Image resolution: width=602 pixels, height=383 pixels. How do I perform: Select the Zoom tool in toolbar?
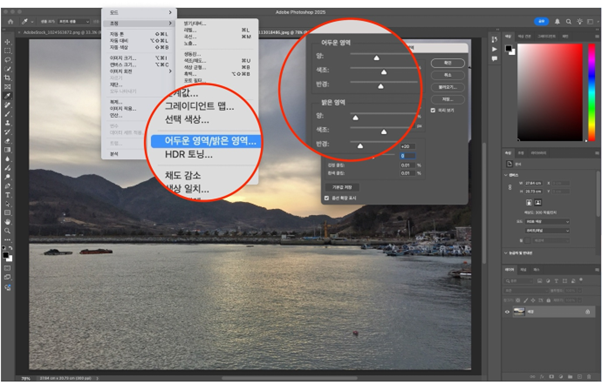point(7,231)
